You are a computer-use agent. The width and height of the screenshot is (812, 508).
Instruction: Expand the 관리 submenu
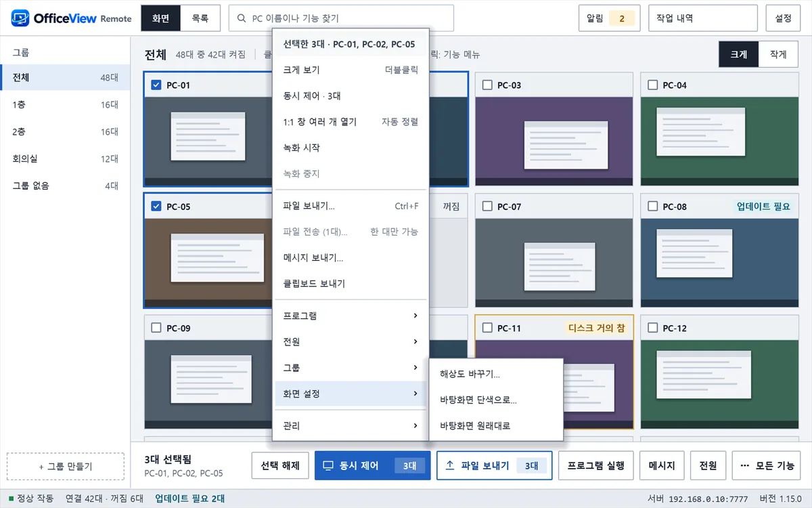351,426
